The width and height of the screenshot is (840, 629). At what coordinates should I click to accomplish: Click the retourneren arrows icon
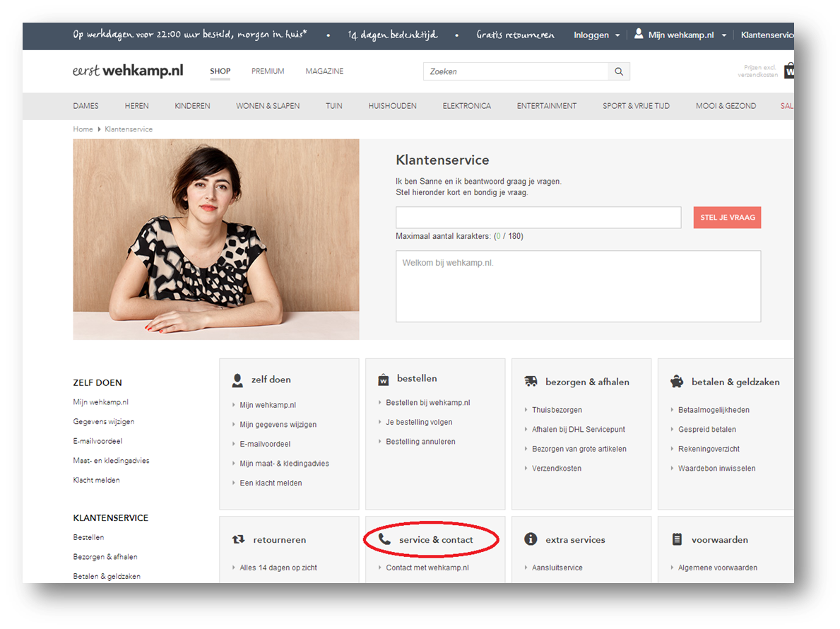click(x=238, y=539)
